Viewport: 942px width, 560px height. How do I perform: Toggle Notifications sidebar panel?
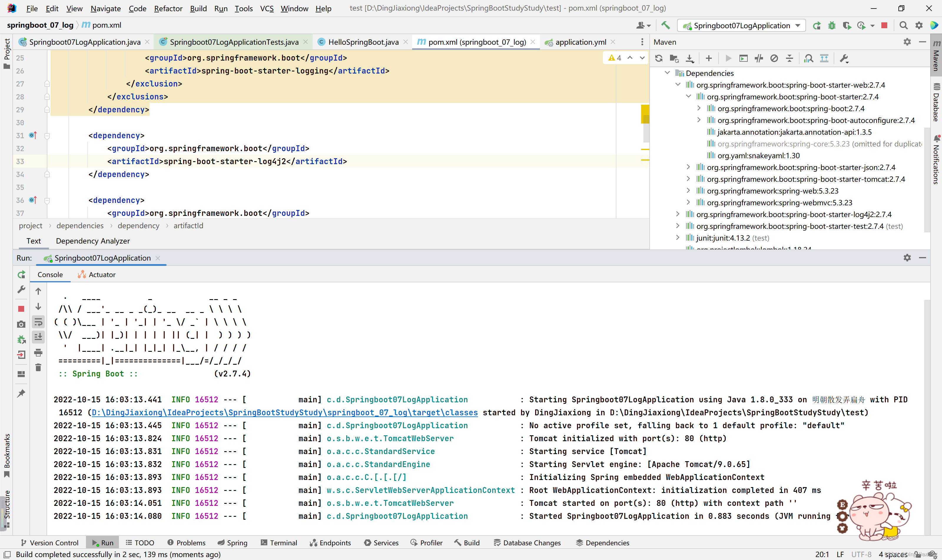(x=936, y=160)
